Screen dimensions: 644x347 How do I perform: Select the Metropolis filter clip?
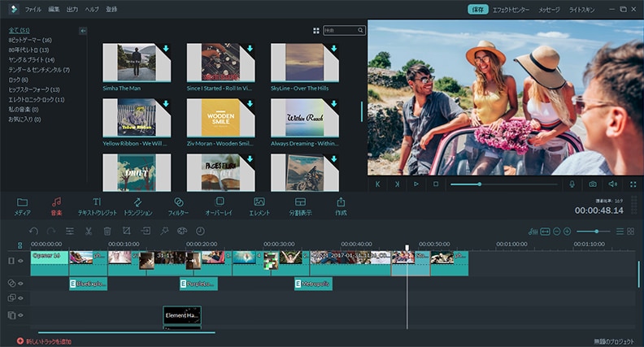click(313, 284)
